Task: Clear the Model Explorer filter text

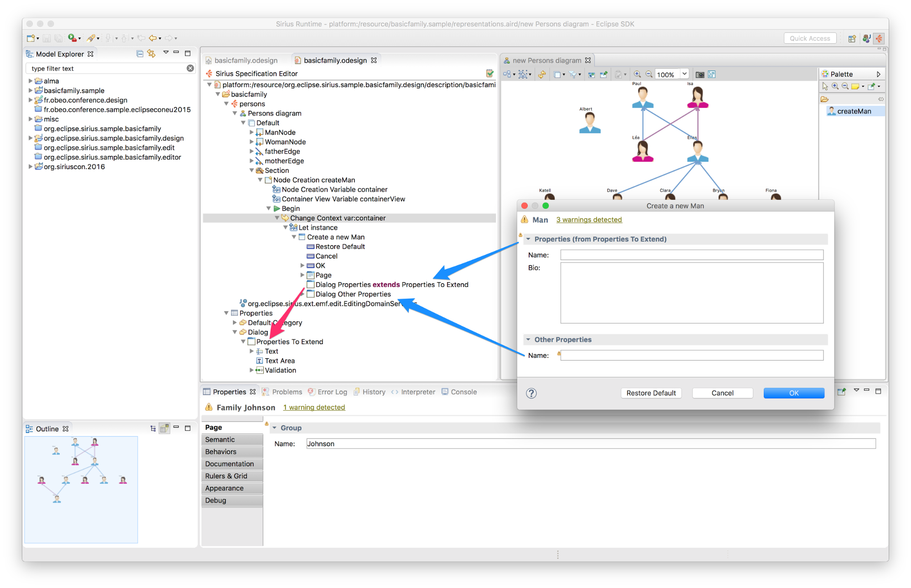Action: click(x=190, y=68)
